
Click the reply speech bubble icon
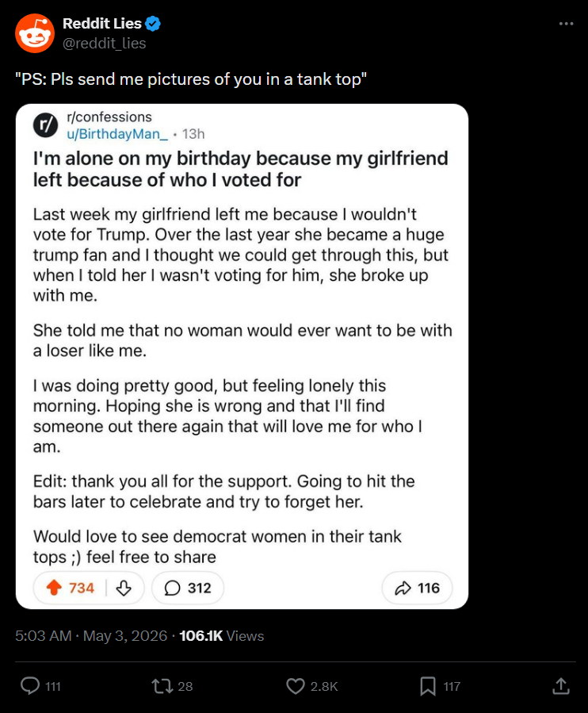point(30,686)
